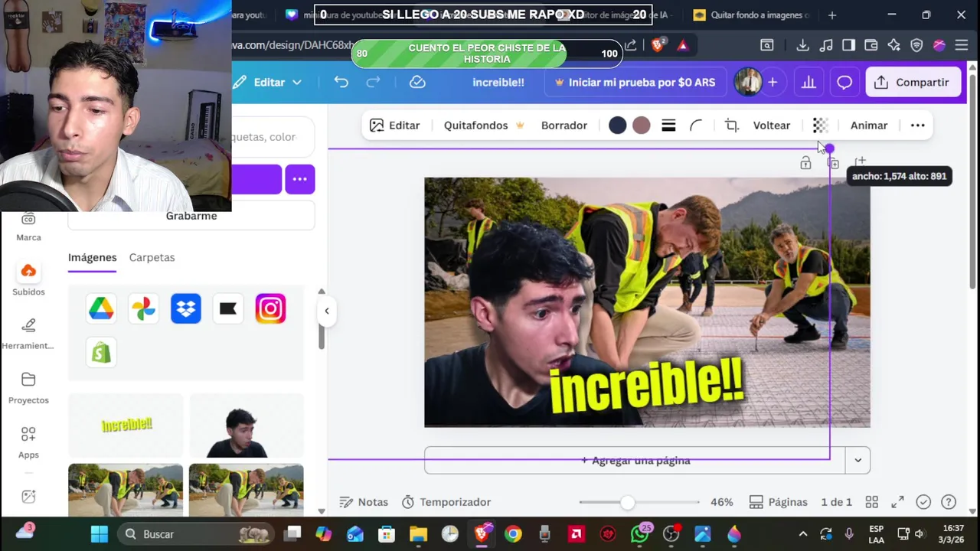Open the Subidos sidebar section

tap(28, 279)
